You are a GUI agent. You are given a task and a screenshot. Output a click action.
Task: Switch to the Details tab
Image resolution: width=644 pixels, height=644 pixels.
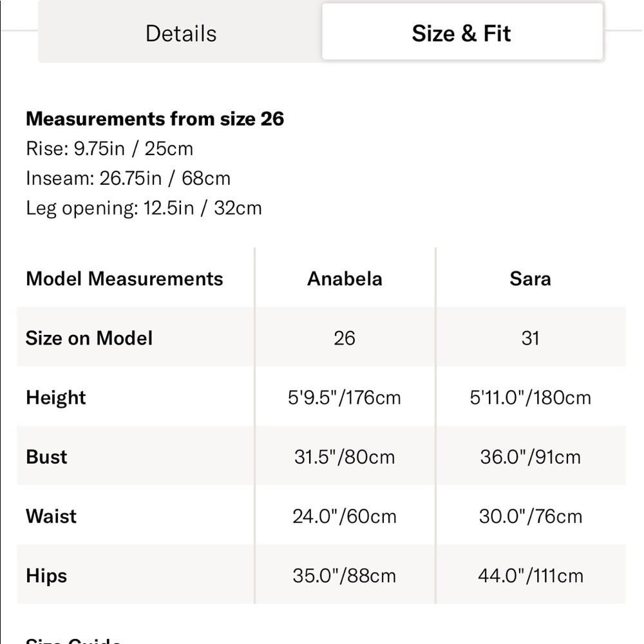pyautogui.click(x=181, y=33)
